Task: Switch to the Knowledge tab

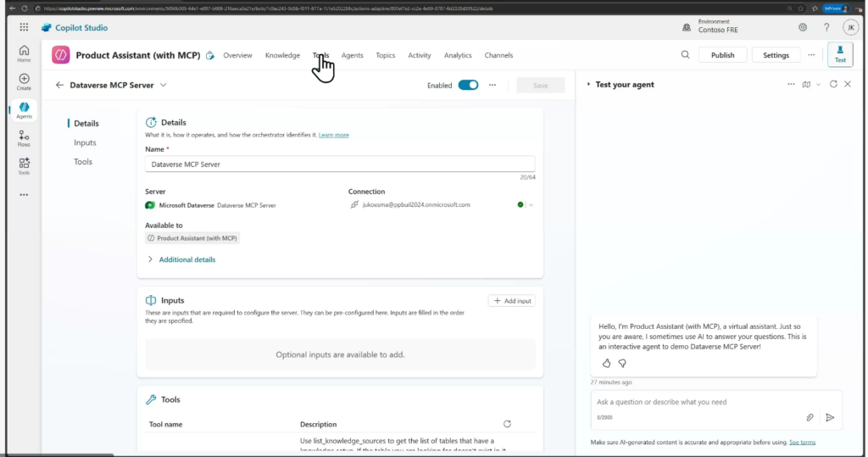Action: click(282, 55)
